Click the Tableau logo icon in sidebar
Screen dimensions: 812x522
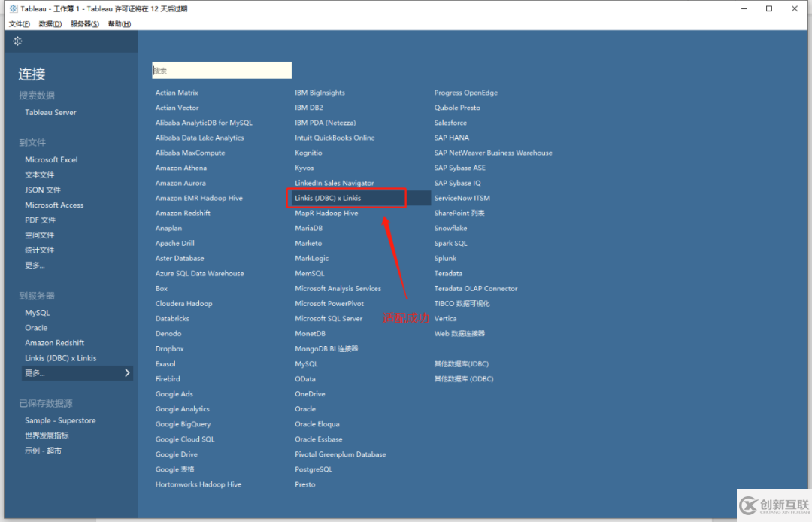tap(17, 41)
